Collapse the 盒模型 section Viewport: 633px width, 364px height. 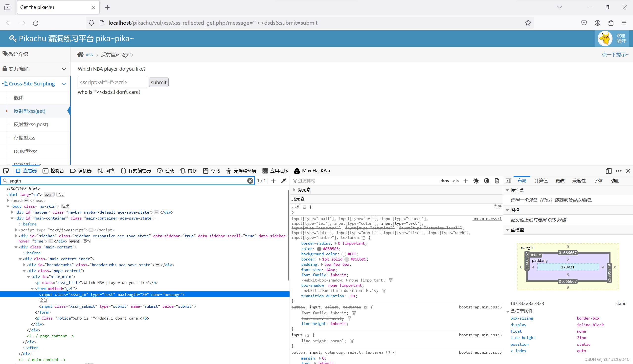coord(507,230)
